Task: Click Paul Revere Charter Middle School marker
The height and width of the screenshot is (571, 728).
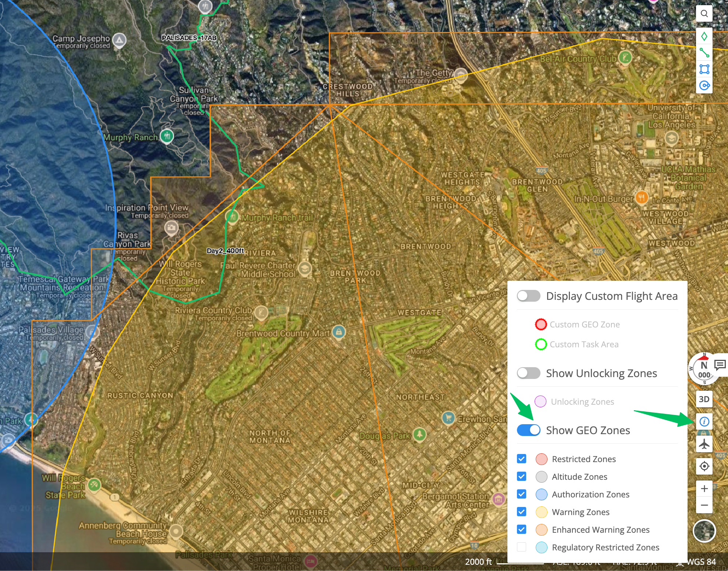Action: click(x=304, y=269)
